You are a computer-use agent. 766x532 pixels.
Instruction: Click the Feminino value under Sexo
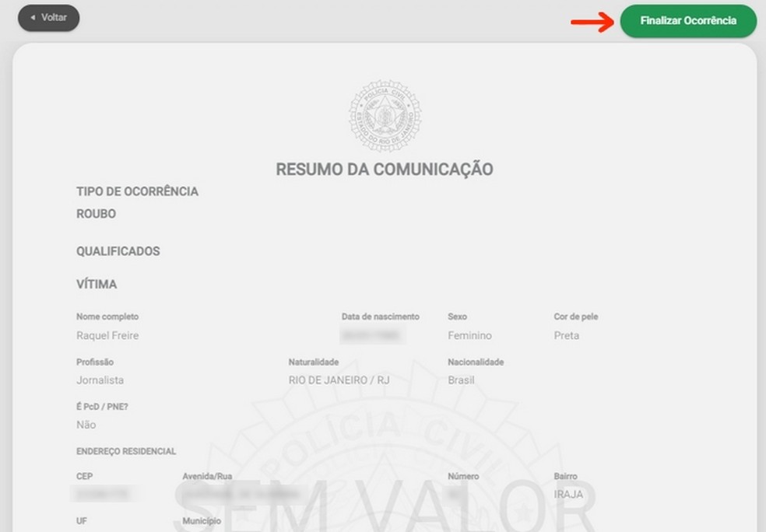[469, 335]
